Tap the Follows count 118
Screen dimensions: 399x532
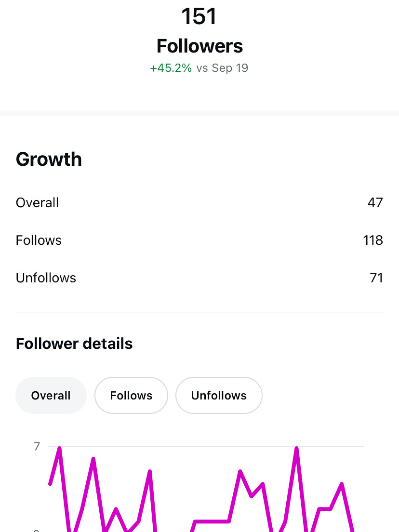373,240
